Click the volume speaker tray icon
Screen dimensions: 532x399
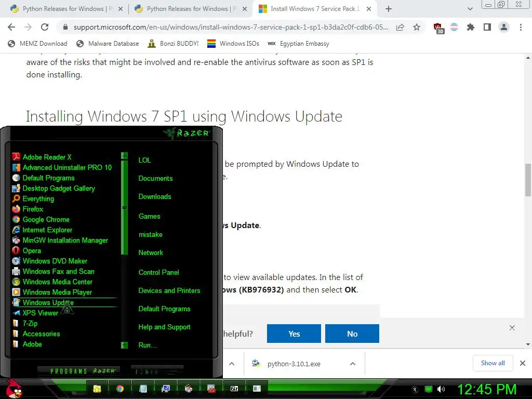point(441,389)
